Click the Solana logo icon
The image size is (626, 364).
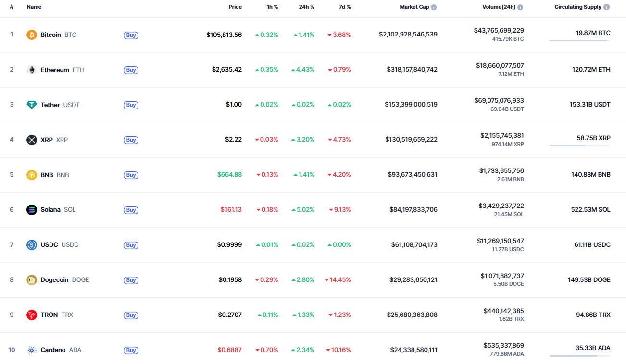point(32,210)
